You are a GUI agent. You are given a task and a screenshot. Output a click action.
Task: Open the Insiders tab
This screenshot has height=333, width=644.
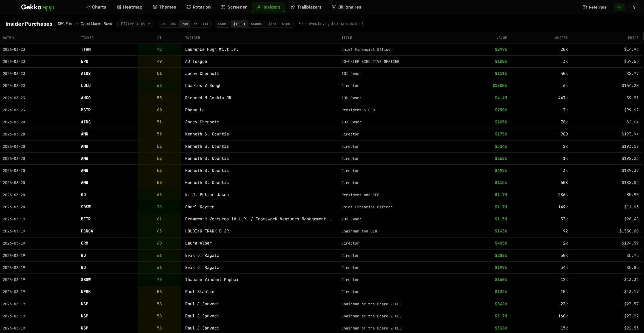coord(268,7)
